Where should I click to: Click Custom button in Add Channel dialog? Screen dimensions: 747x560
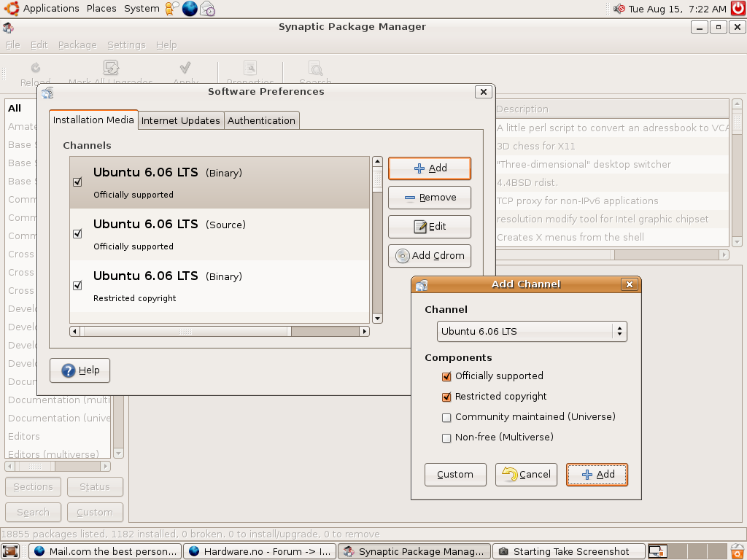pyautogui.click(x=455, y=475)
